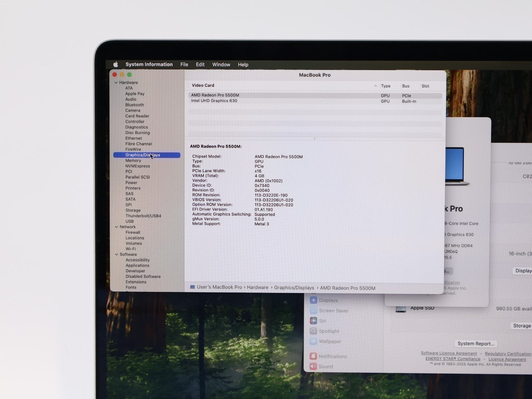Open the Edit menu
532x399 pixels.
[x=200, y=65]
